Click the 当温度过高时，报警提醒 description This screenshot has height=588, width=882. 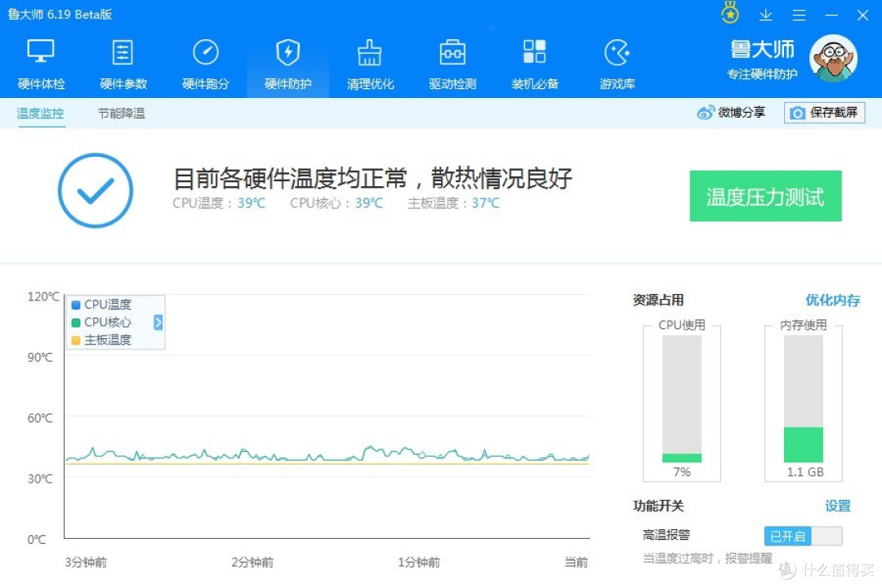pos(707,558)
